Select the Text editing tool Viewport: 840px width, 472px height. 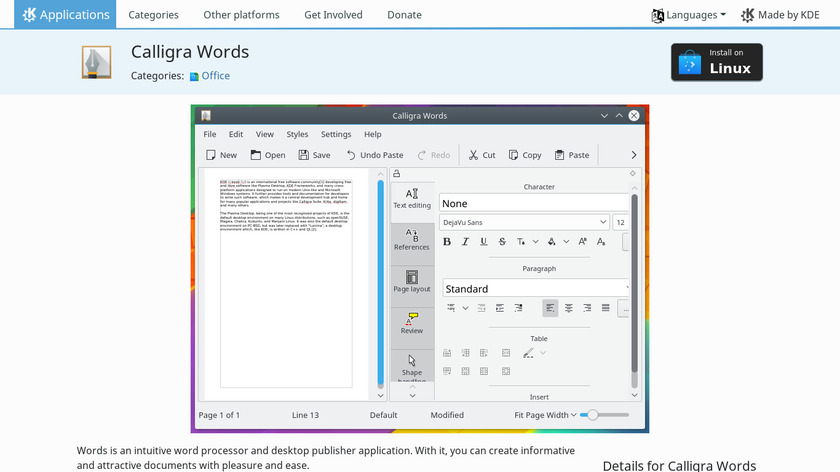(412, 197)
